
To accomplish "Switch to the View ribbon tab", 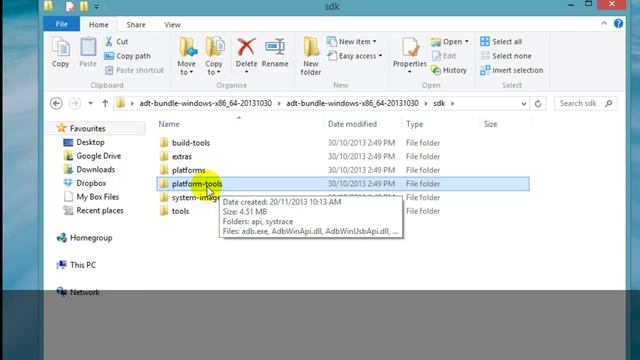I will (172, 24).
